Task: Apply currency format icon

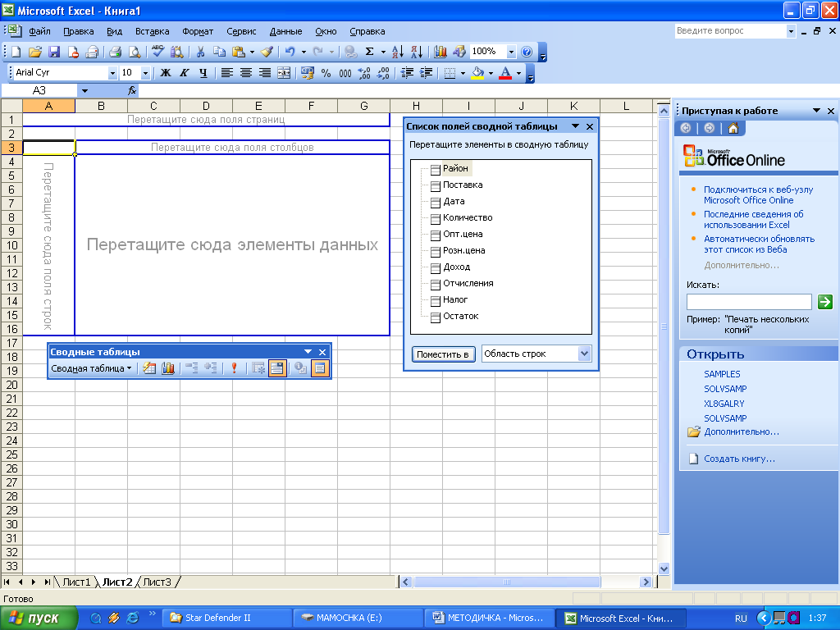Action: point(308,73)
